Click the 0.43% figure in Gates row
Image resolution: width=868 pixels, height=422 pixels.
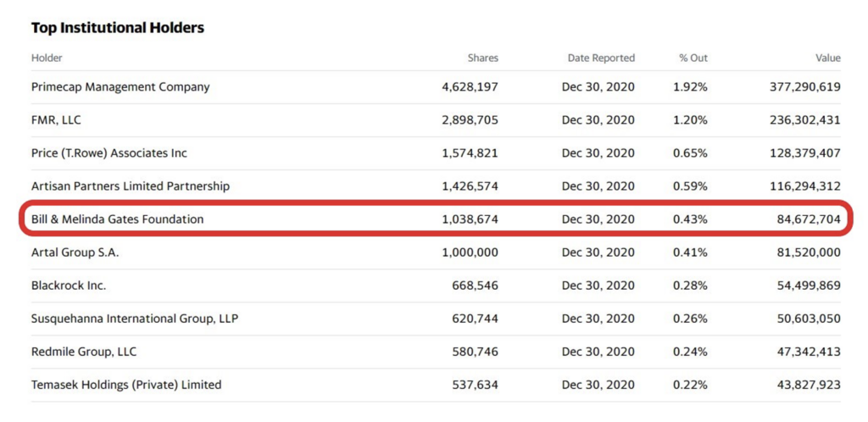coord(690,219)
